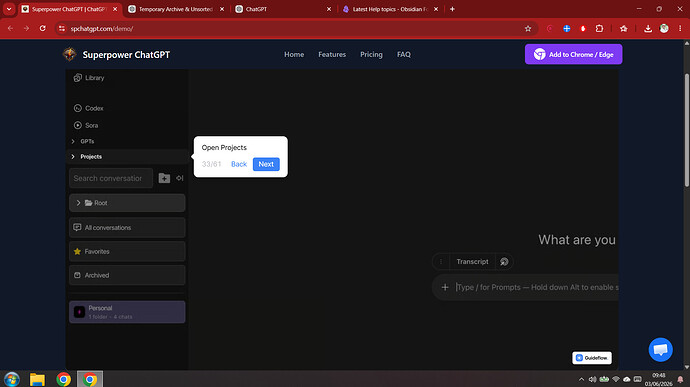Image resolution: width=690 pixels, height=387 pixels.
Task: Reload the page
Action: 43,29
